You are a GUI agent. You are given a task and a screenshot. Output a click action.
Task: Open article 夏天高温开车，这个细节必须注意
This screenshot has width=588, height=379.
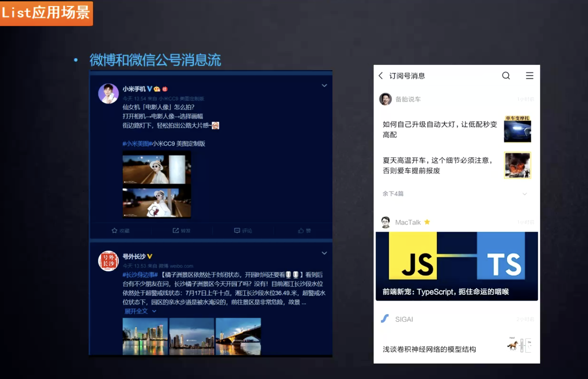[x=438, y=165]
